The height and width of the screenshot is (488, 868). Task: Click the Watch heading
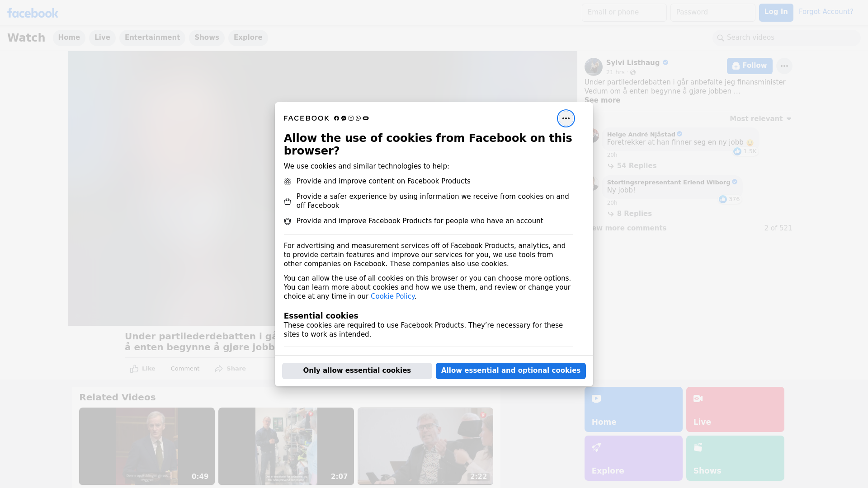coord(26,38)
